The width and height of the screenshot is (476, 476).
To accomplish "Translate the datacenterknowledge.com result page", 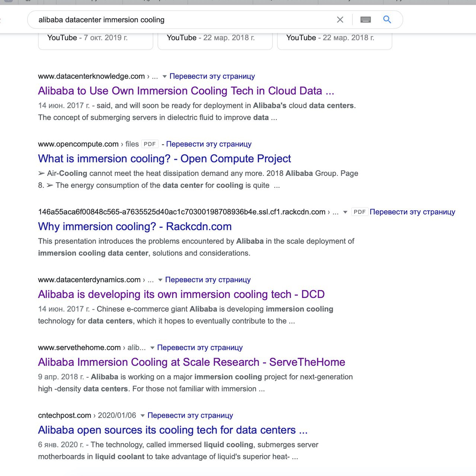I will [x=212, y=76].
